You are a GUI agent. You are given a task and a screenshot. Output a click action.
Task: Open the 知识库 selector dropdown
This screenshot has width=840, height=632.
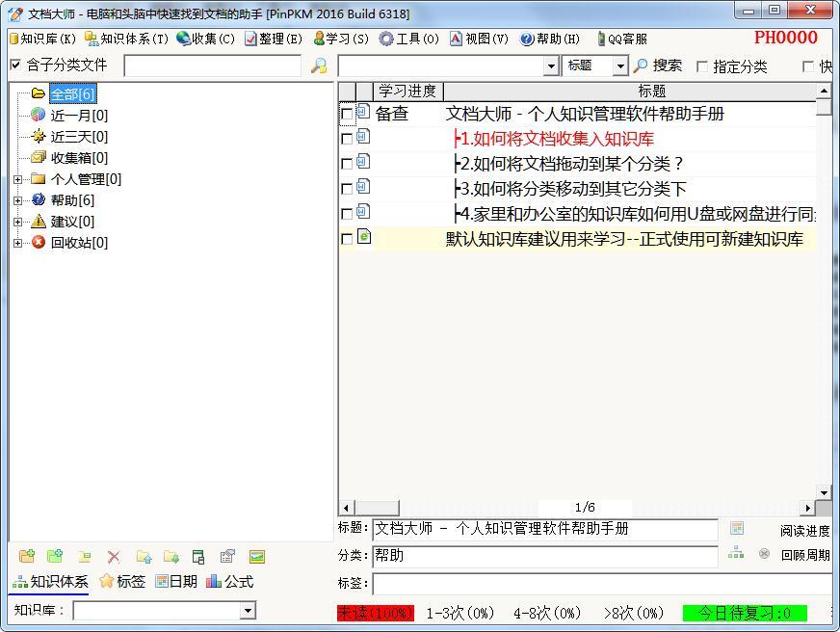click(x=247, y=611)
